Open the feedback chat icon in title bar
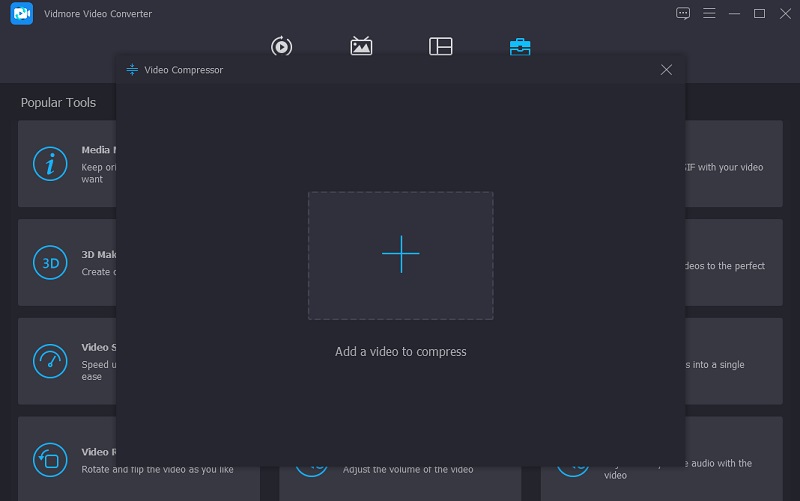 [x=683, y=14]
